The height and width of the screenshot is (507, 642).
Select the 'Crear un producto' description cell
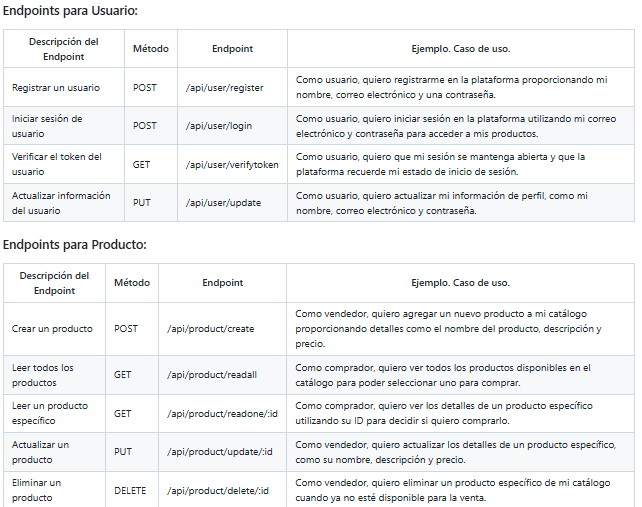click(x=52, y=329)
